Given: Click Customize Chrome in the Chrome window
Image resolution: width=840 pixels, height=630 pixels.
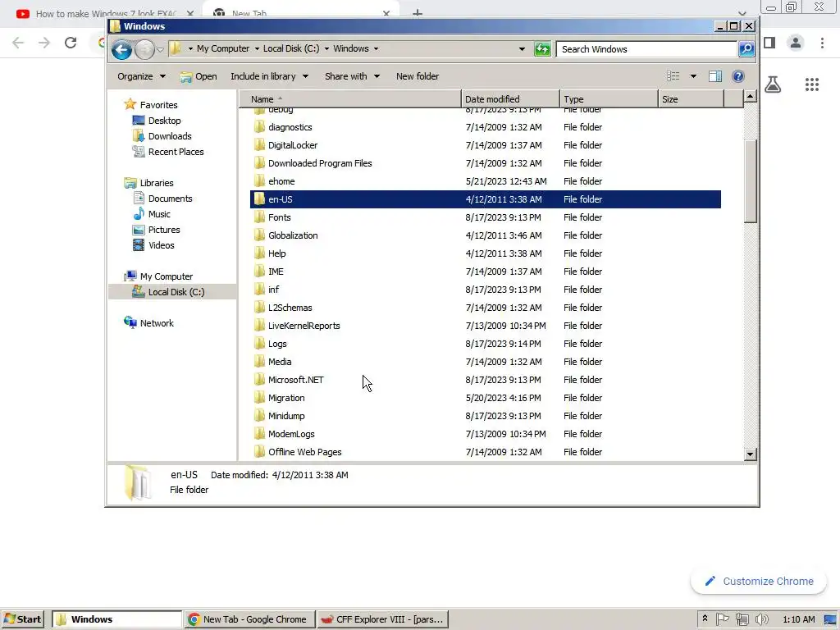Looking at the screenshot, I should click(x=759, y=582).
